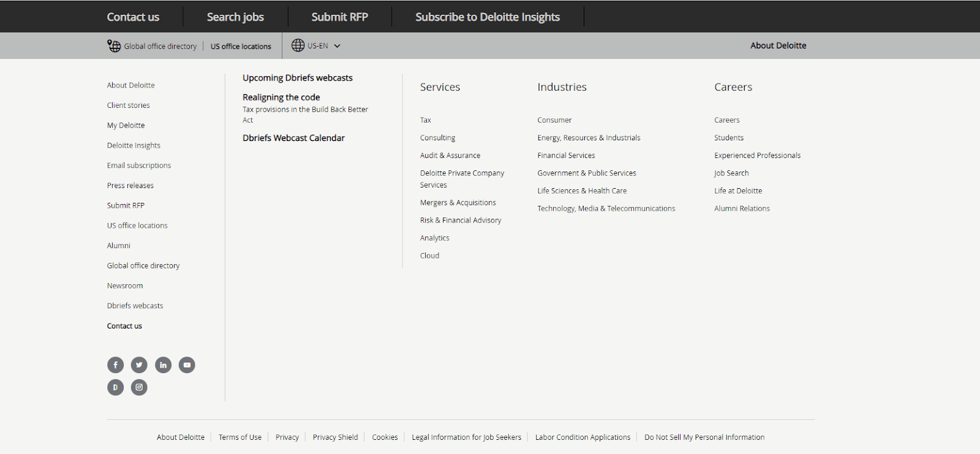Screen dimensions: 980x454
Task: Open About Deloitte in the left link list
Action: tap(131, 85)
